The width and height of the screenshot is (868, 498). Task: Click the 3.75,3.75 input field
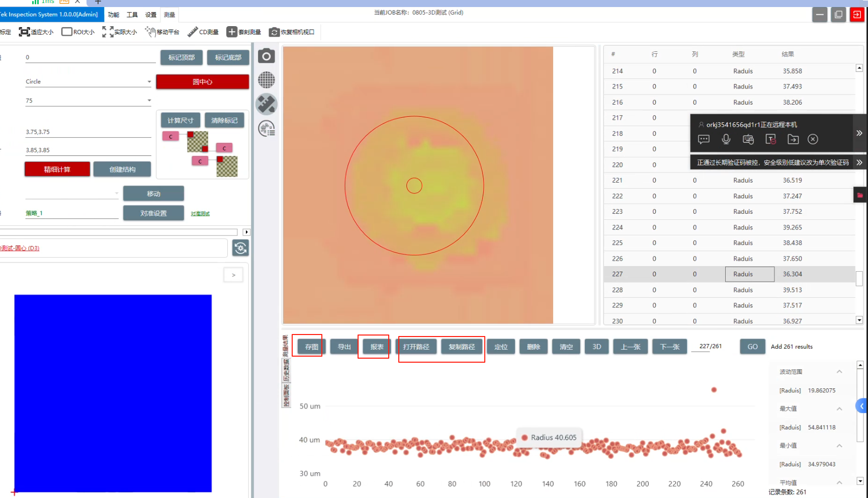[x=88, y=132]
